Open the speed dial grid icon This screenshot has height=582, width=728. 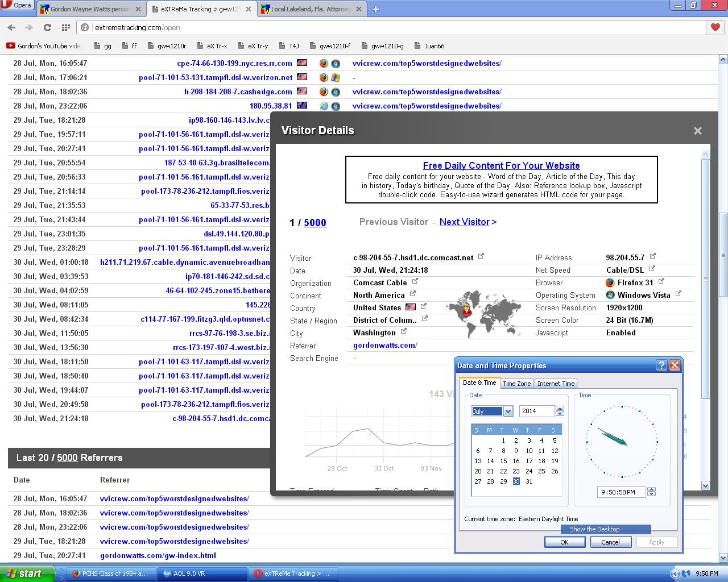point(66,27)
